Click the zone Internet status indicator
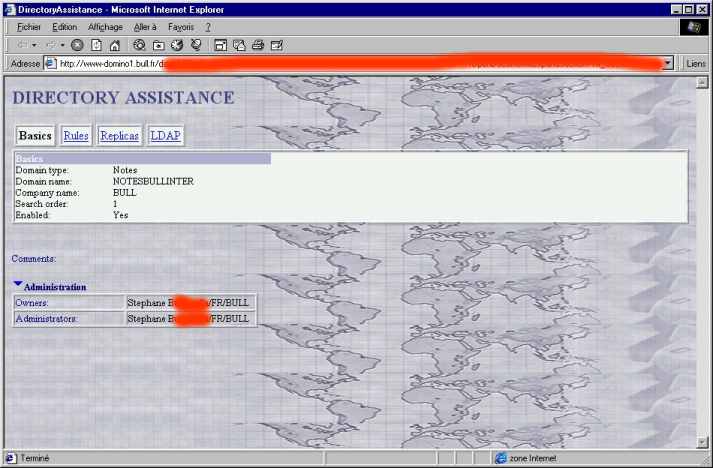713x468 pixels. 526,458
